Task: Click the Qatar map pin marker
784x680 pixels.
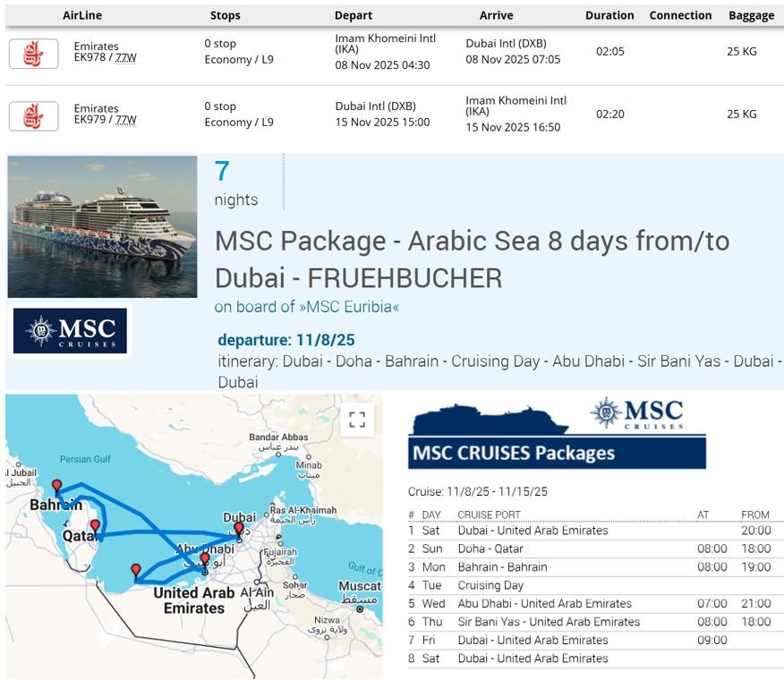Action: (95, 526)
